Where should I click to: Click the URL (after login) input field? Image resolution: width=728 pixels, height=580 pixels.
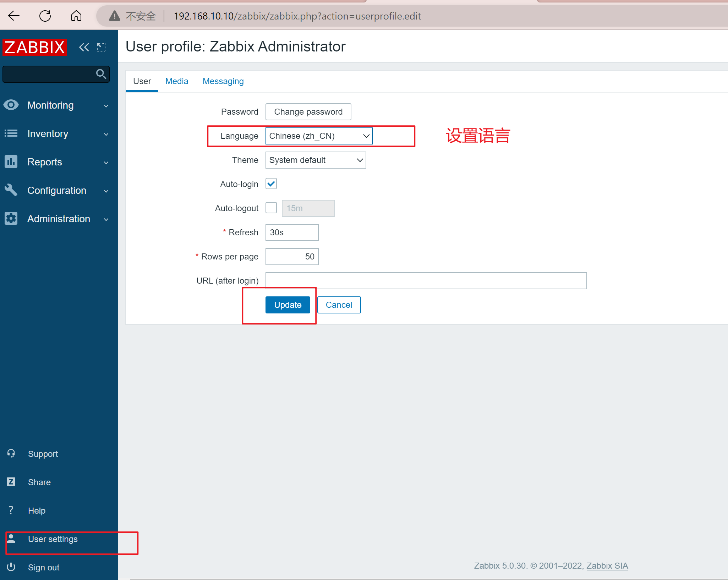426,281
